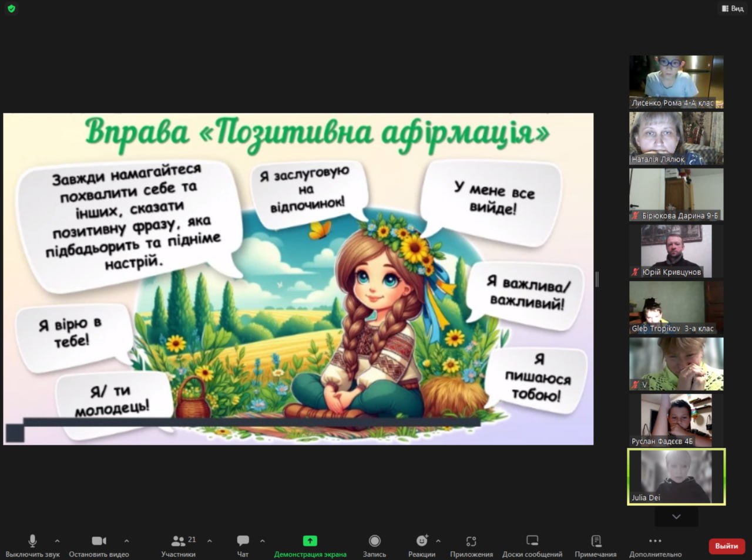This screenshot has width=752, height=560.
Task: Open Доски сообщений whiteboards
Action: [532, 541]
